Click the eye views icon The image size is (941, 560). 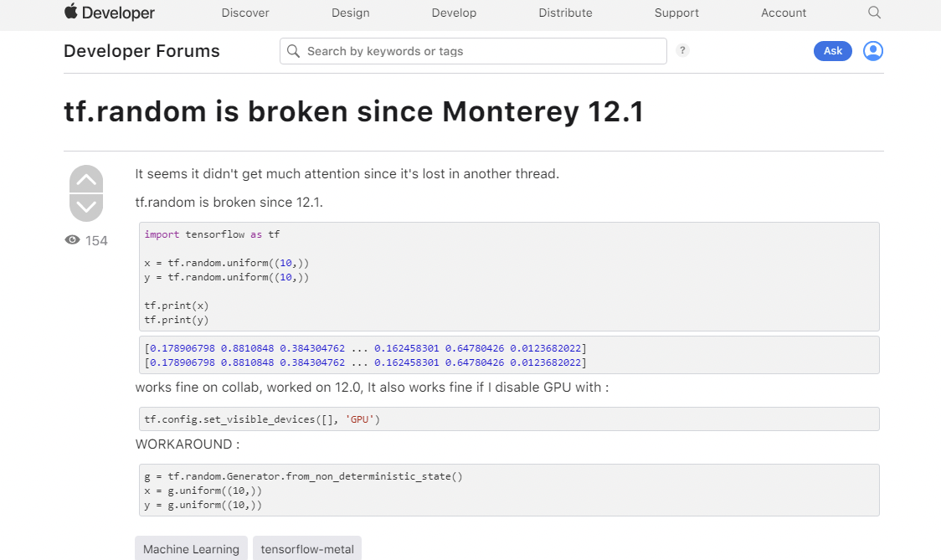pyautogui.click(x=73, y=240)
